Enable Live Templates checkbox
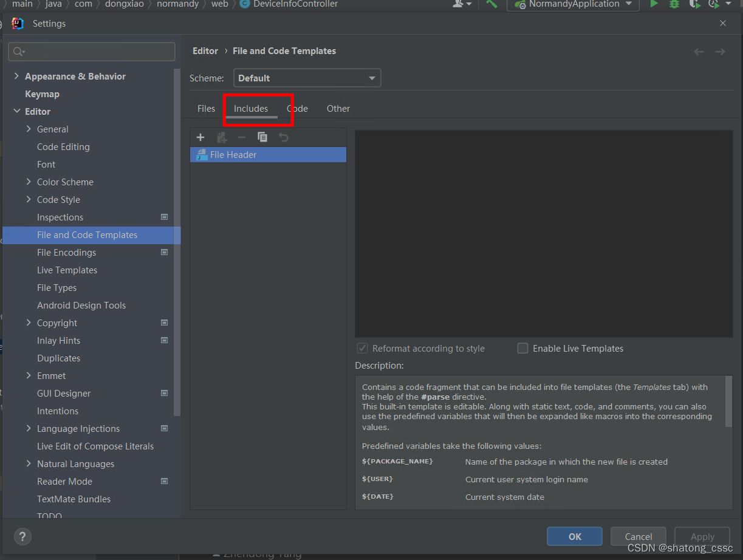 [522, 348]
